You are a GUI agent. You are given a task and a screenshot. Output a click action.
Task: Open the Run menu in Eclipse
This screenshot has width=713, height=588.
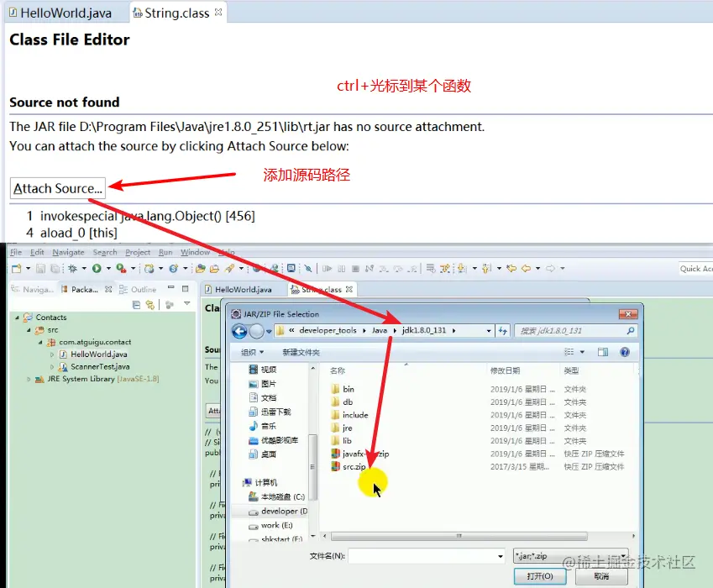pos(165,252)
